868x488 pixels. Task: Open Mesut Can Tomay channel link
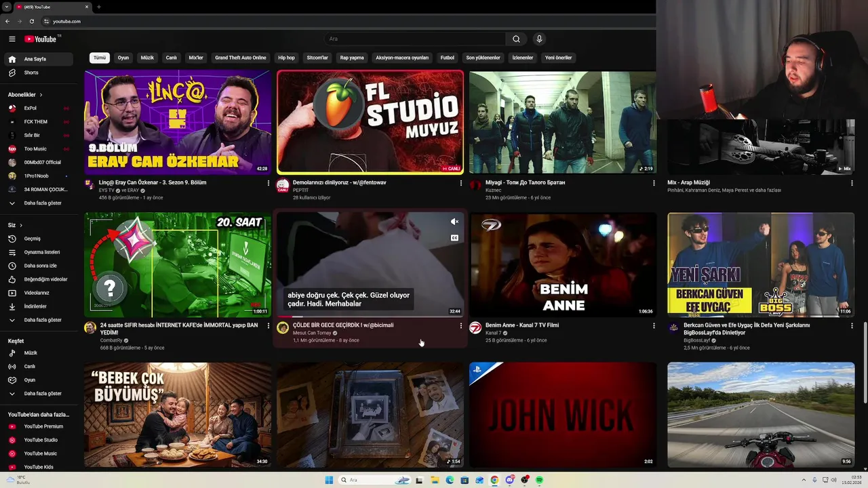click(312, 333)
